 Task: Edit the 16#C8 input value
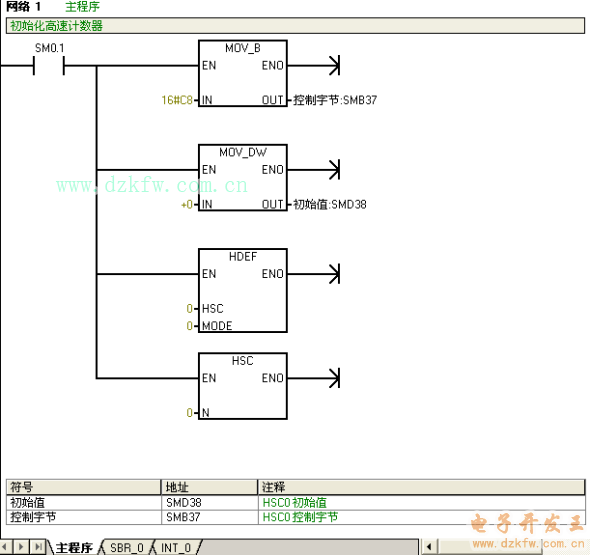177,100
